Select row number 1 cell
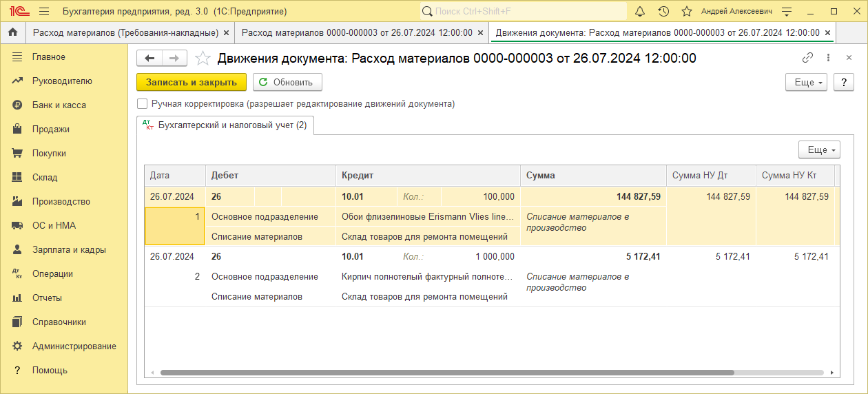Image resolution: width=868 pixels, height=394 pixels. click(x=175, y=226)
